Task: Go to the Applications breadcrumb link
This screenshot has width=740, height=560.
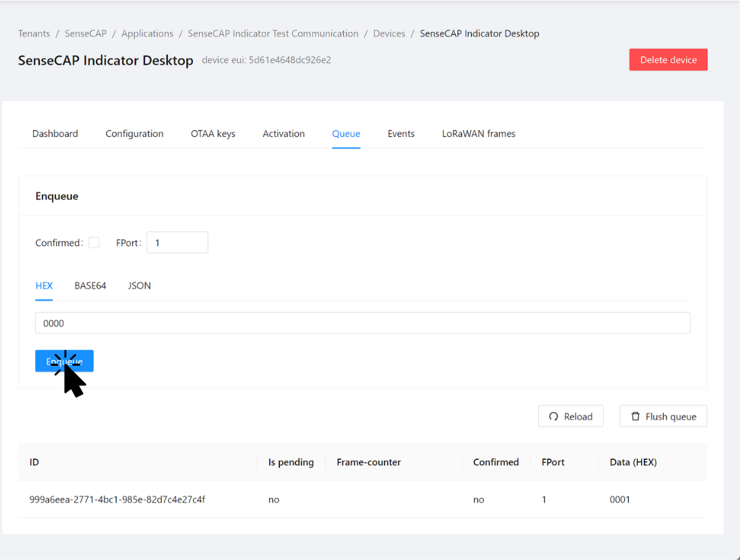Action: pos(147,33)
